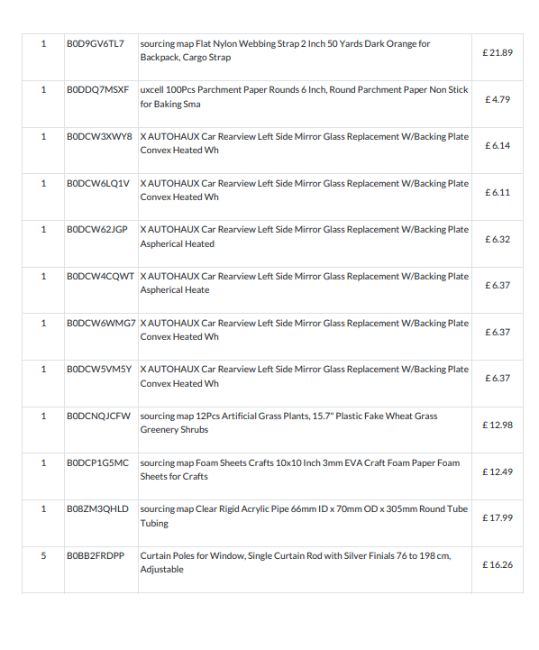539x650 pixels.
Task: Select the uxcell Parchment Paper Rounds description
Action: 304,97
